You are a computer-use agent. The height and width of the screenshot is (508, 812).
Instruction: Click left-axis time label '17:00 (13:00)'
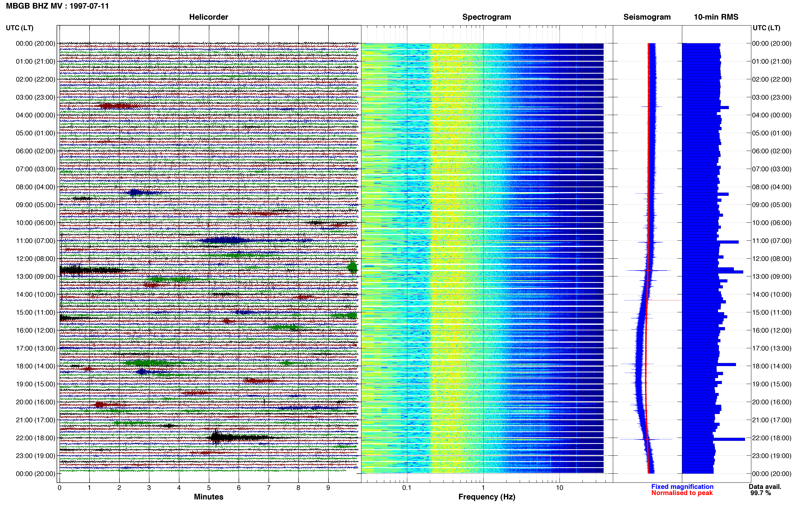pos(36,348)
